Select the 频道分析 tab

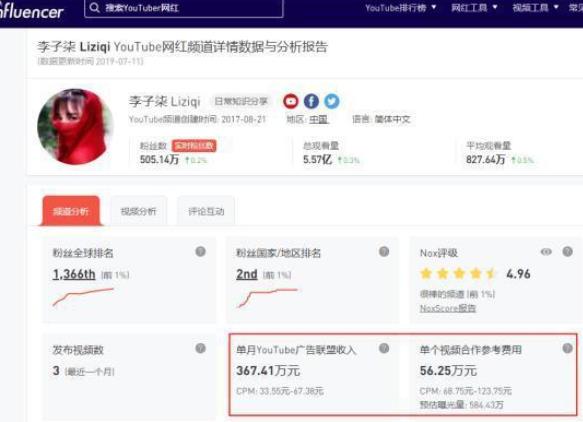(x=71, y=211)
